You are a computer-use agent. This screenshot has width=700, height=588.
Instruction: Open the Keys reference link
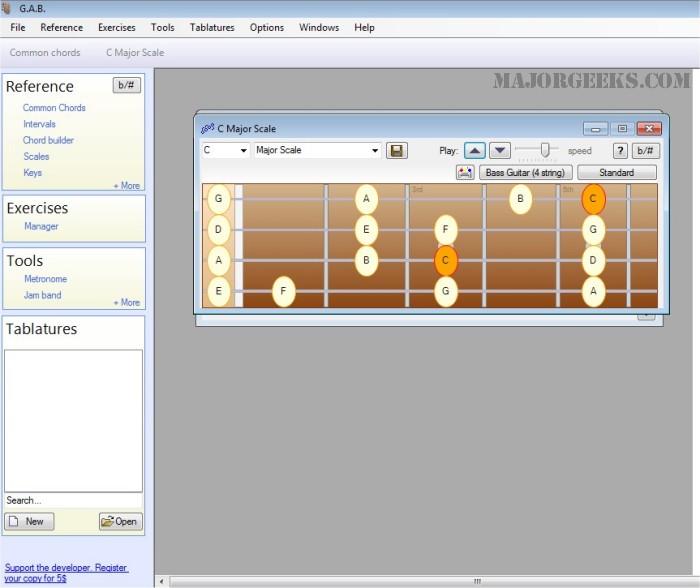pyautogui.click(x=33, y=172)
